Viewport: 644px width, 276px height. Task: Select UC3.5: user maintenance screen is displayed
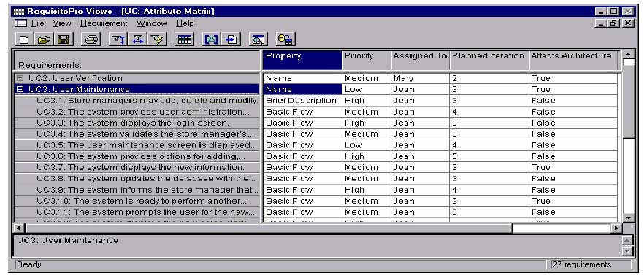137,145
